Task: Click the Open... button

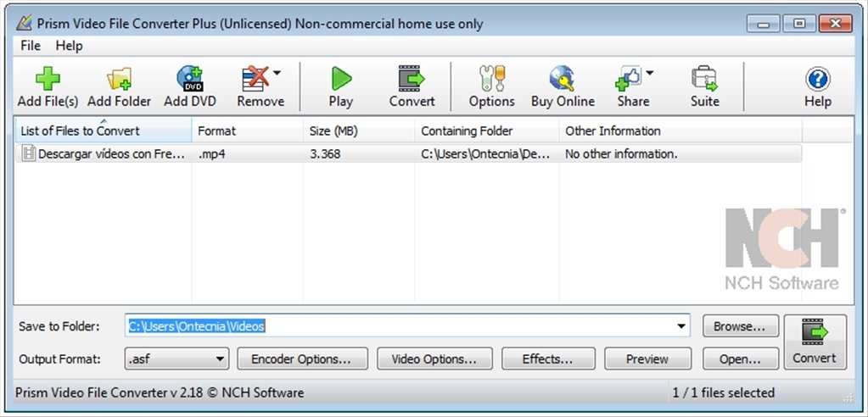Action: pos(741,359)
